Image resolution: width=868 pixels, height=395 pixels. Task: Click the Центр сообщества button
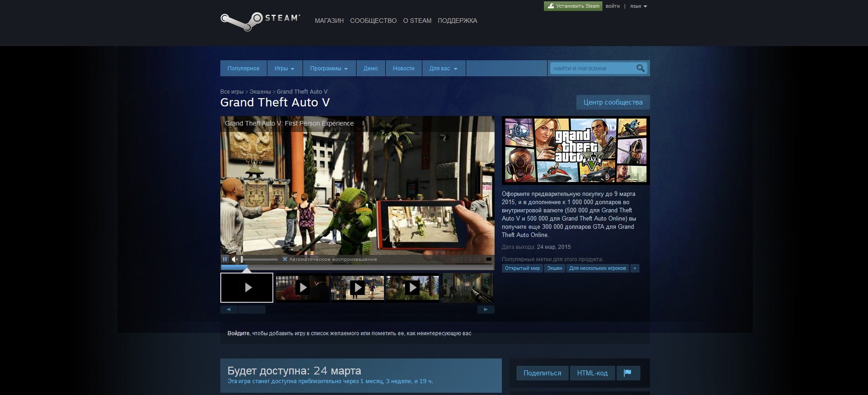coord(613,102)
